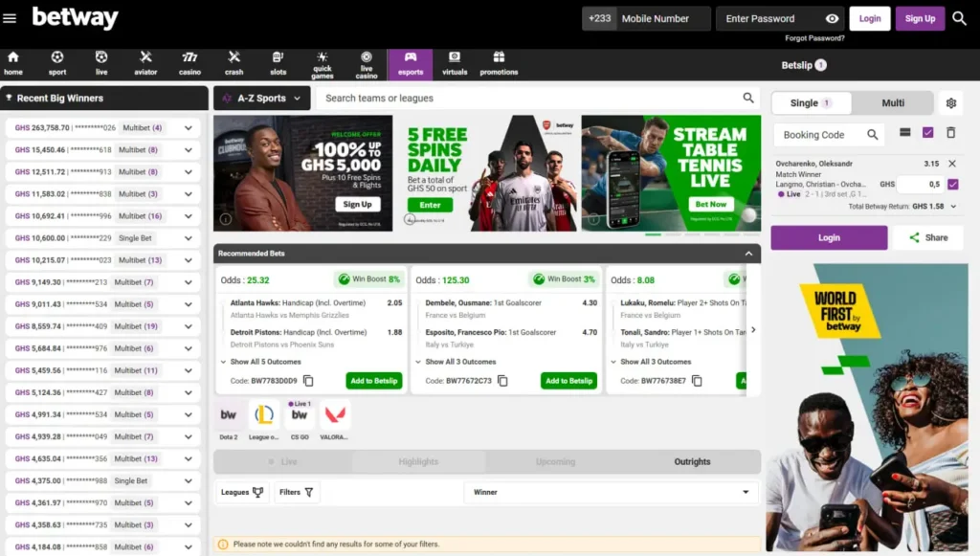Viewport: 980px width, 556px height.
Task: Click the betslip compact view icon
Action: 904,132
